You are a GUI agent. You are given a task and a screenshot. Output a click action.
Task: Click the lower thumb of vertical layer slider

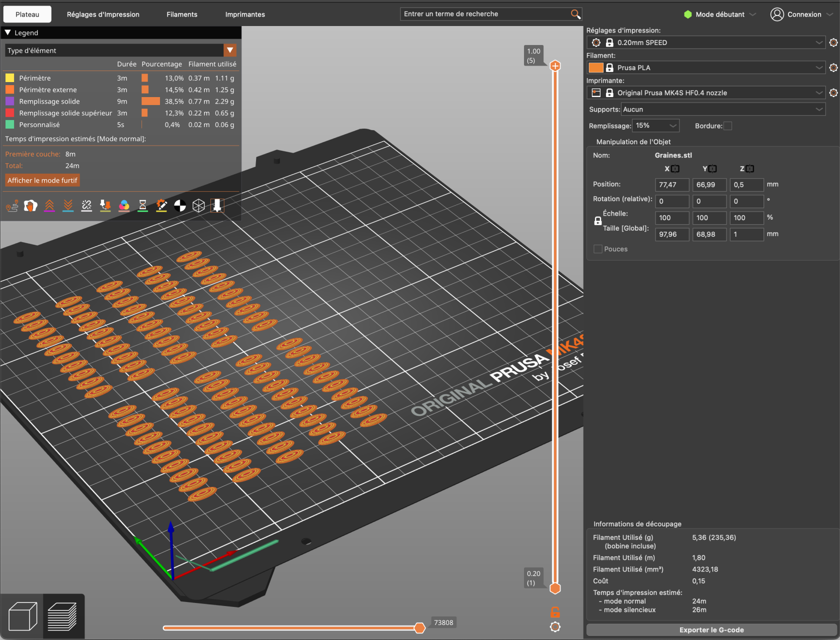pyautogui.click(x=555, y=588)
